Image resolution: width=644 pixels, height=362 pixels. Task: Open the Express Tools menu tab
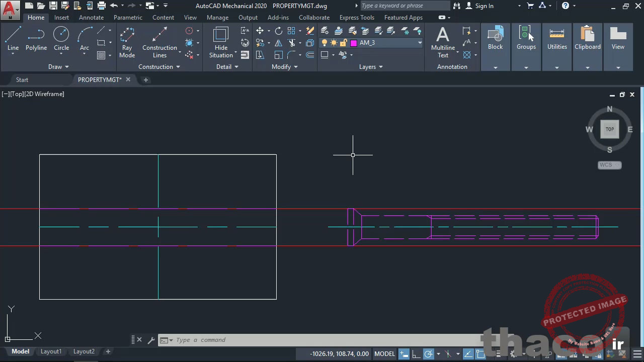pos(357,17)
